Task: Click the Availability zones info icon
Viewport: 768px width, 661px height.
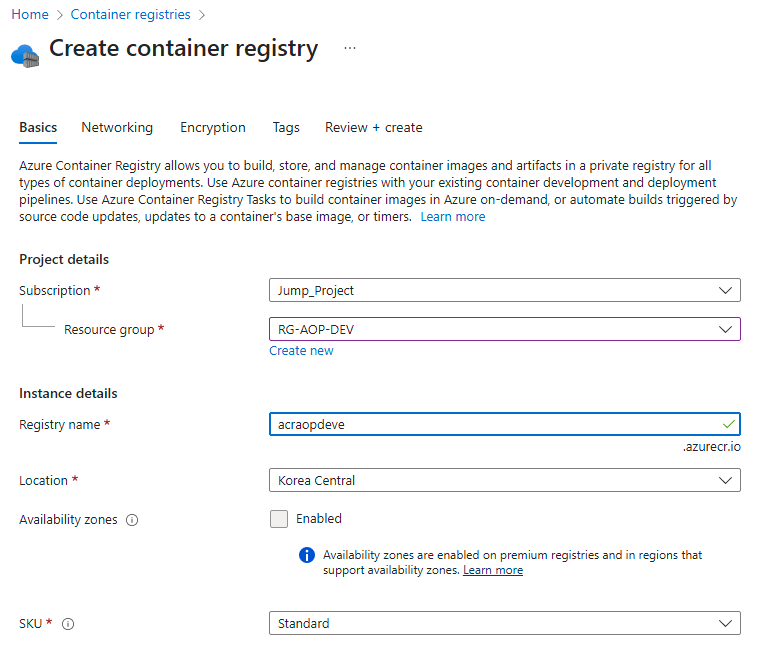Action: [132, 520]
